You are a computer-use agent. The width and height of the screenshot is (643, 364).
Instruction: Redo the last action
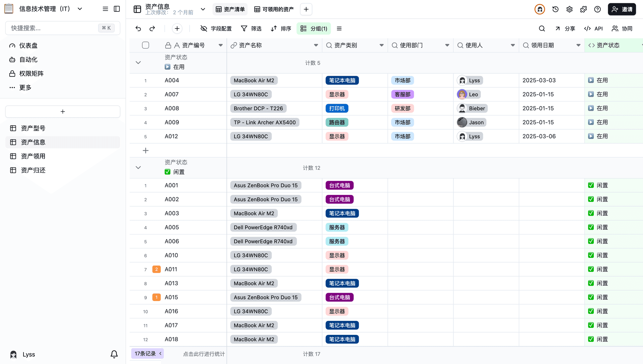[x=152, y=28]
